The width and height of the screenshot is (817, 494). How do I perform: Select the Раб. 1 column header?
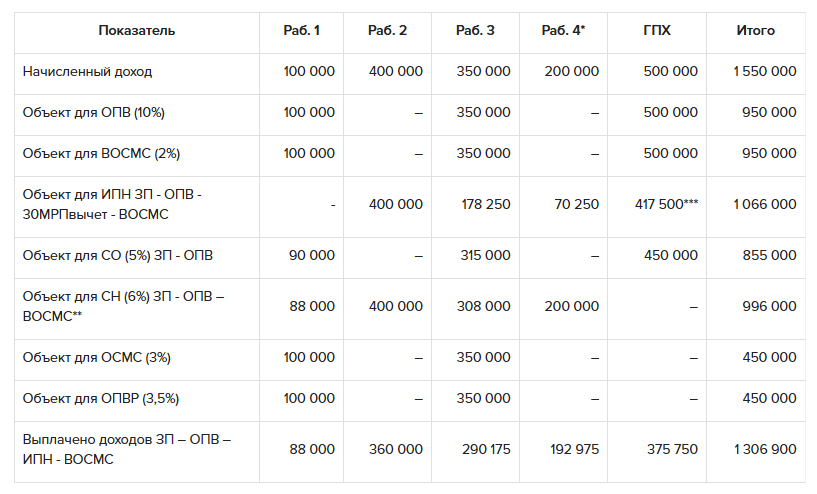click(x=302, y=31)
